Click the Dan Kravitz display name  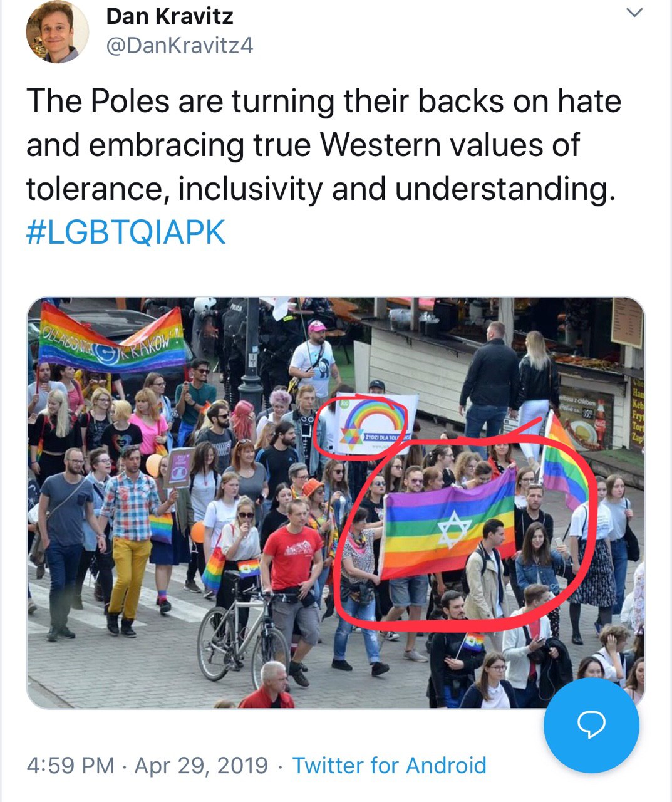click(x=170, y=16)
